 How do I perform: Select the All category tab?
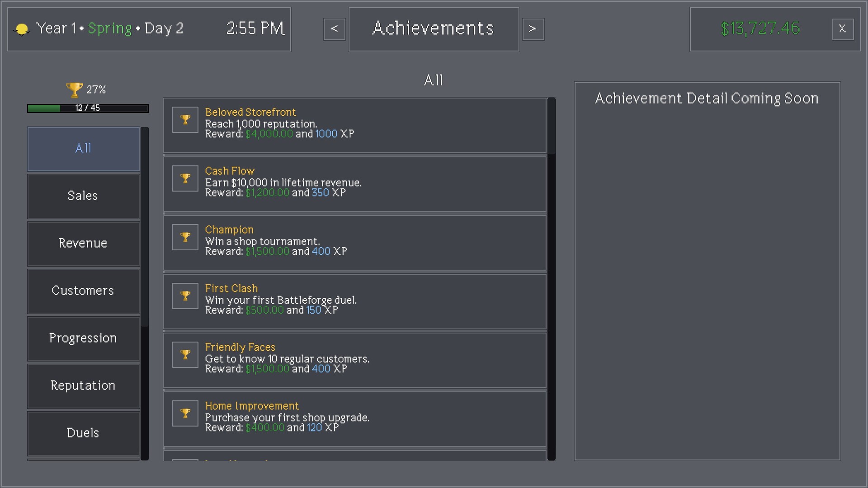pos(84,149)
